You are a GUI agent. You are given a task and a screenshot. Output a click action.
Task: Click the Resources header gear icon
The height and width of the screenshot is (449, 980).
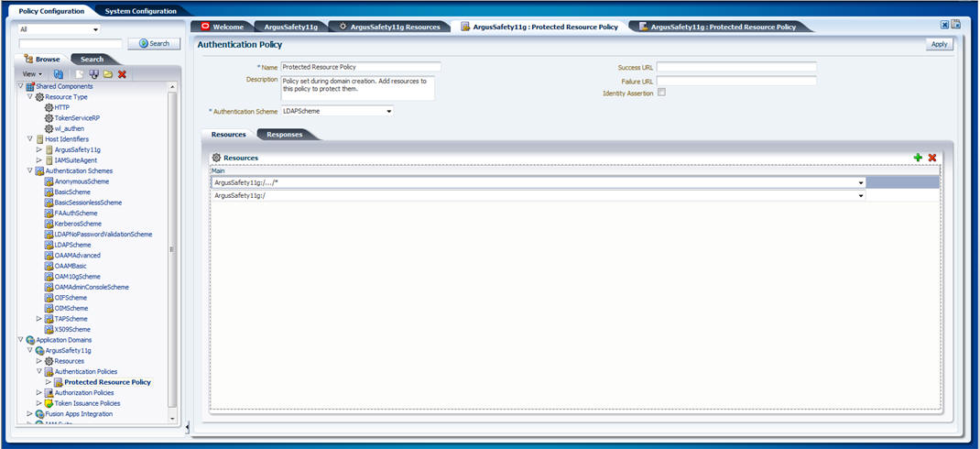click(217, 158)
